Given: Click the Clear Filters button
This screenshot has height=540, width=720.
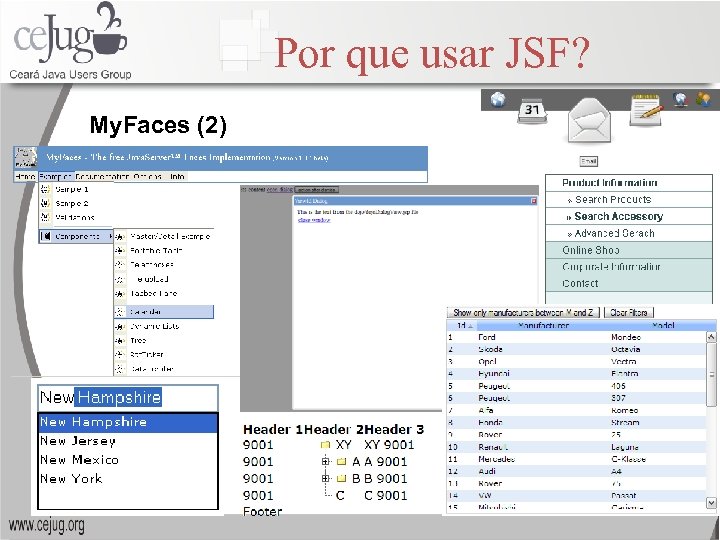Looking at the screenshot, I should click(x=629, y=313).
